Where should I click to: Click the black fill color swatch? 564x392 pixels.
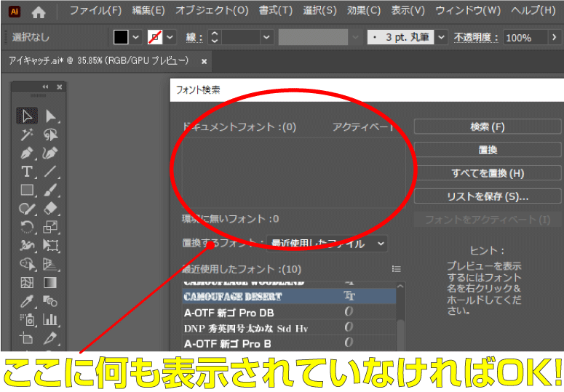tap(121, 37)
